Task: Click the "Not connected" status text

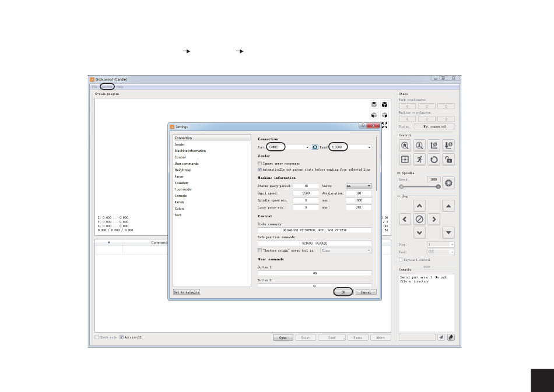Action: (x=434, y=126)
